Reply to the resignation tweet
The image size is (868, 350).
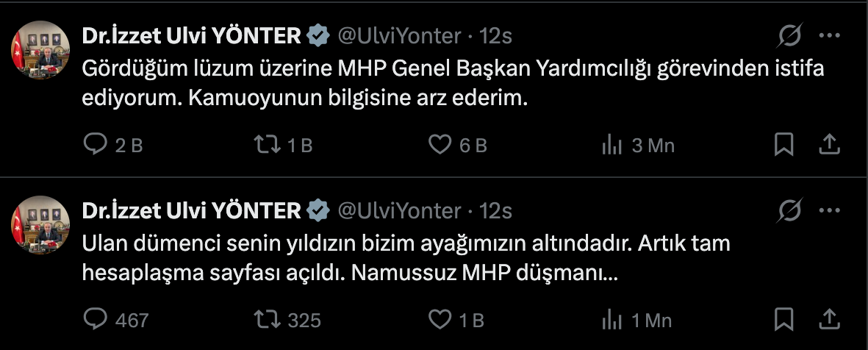(x=96, y=145)
